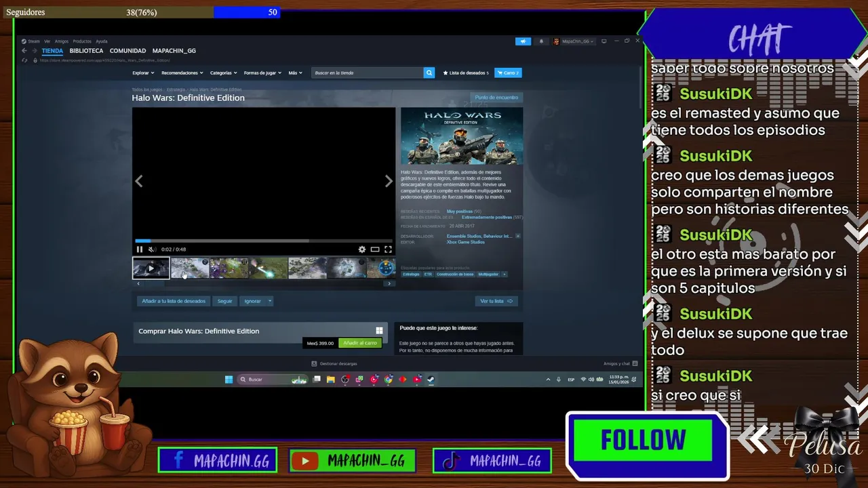Expand the Recomendaciones dropdown
This screenshot has width=868, height=488.
pyautogui.click(x=182, y=73)
